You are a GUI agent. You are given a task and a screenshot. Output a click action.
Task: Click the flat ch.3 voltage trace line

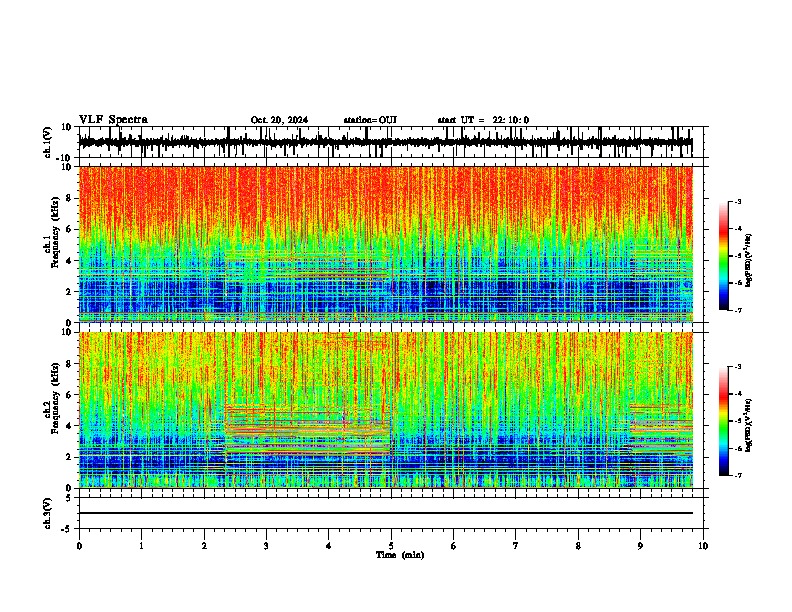(386, 513)
